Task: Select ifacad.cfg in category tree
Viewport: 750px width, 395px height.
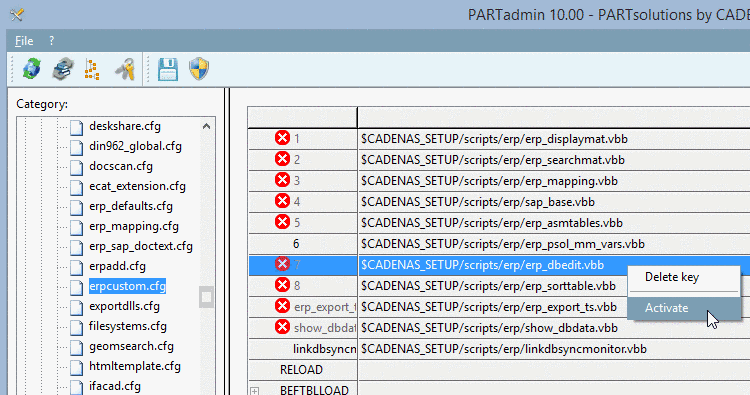Action: click(x=115, y=386)
